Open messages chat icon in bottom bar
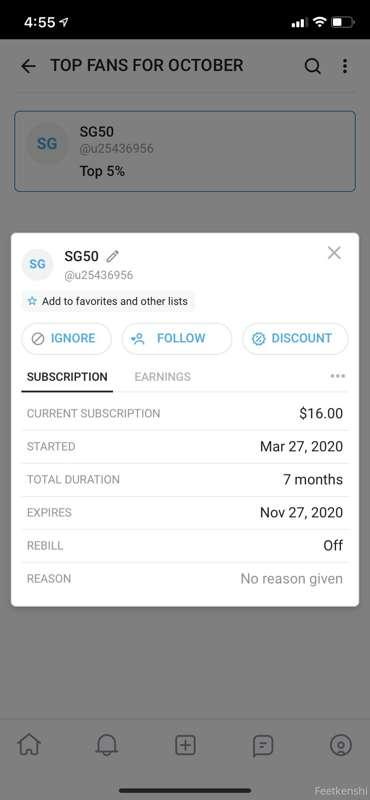The height and width of the screenshot is (800, 370). pos(263,746)
